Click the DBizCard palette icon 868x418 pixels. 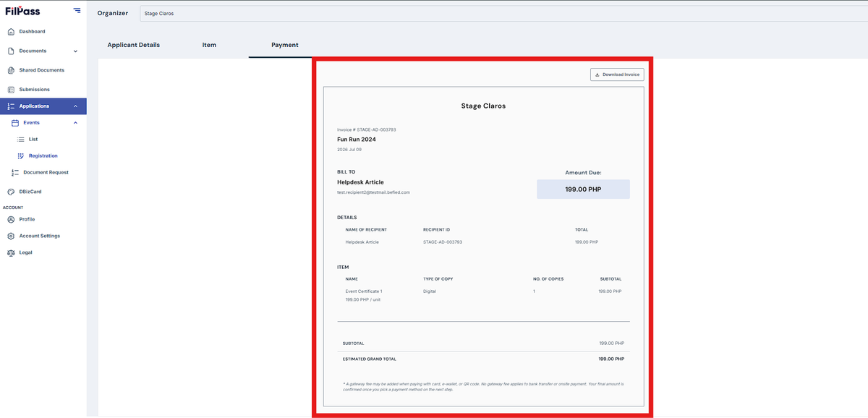point(11,192)
